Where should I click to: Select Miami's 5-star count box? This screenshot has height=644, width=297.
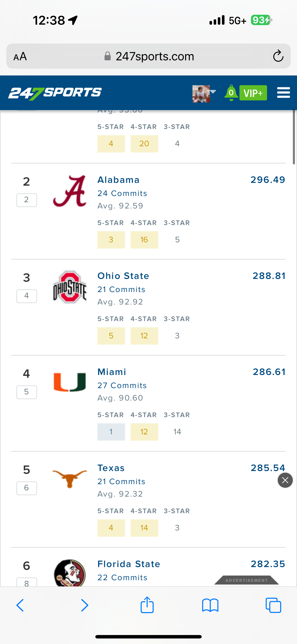click(111, 432)
